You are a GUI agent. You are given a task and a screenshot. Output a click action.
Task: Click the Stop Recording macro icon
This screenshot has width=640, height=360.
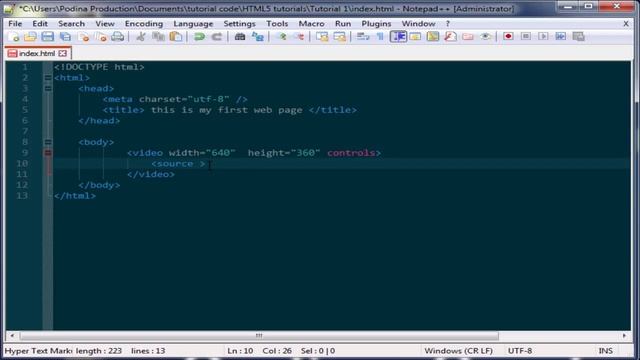coord(526,37)
